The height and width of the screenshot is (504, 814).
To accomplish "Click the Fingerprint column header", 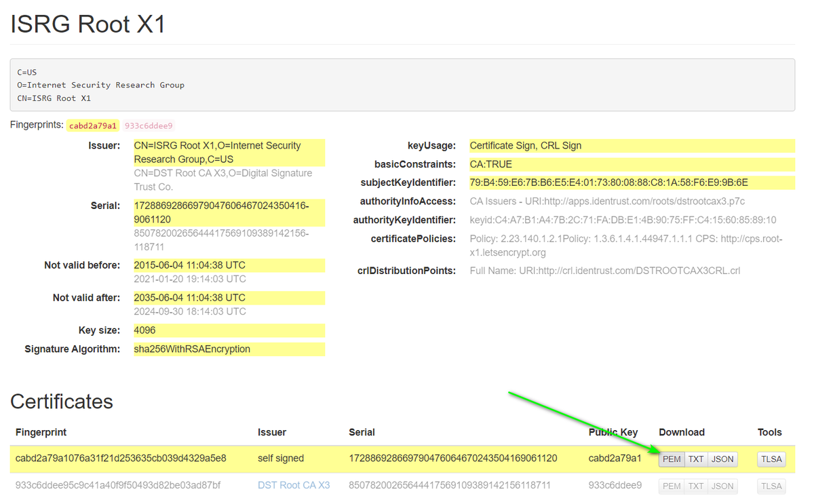I will point(41,432).
